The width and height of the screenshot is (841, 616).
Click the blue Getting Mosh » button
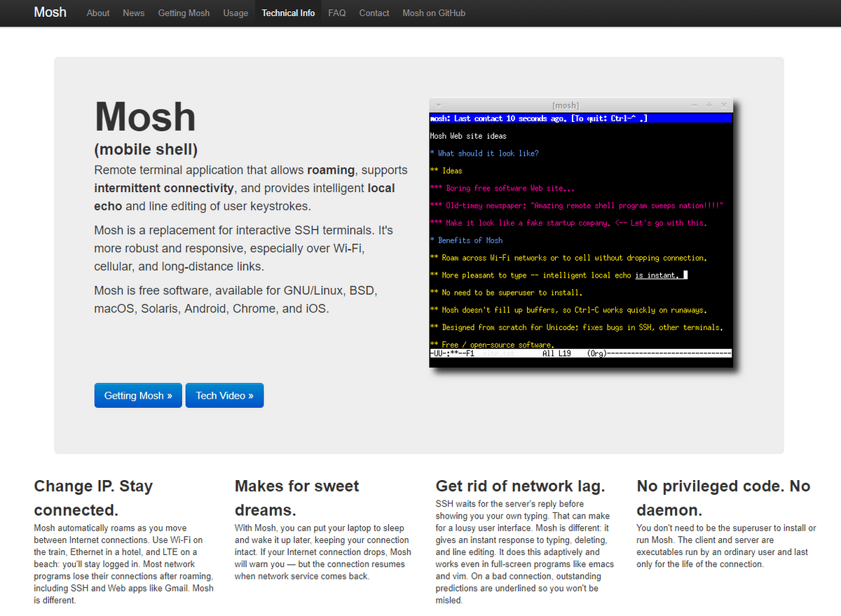click(x=138, y=395)
